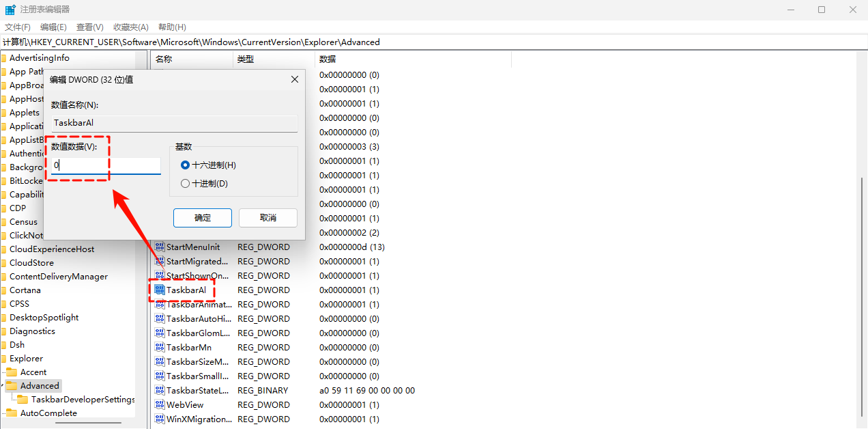The image size is (868, 429).
Task: Open the TaskbarDeveloperSettings subkey
Action: [83, 400]
